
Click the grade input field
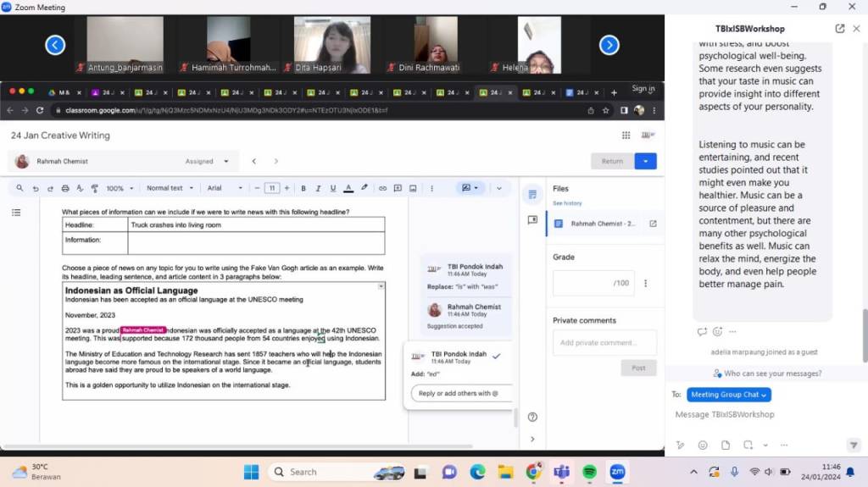[593, 283]
